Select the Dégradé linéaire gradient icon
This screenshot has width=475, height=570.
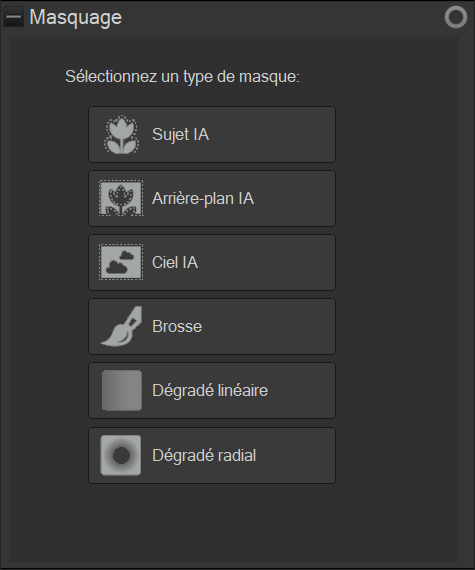[122, 390]
